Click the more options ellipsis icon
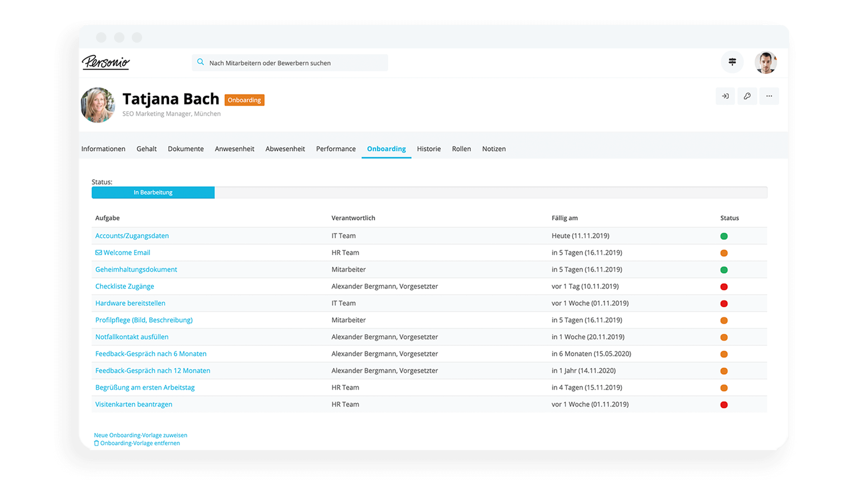Viewport: 868px width, 484px height. 769,96
